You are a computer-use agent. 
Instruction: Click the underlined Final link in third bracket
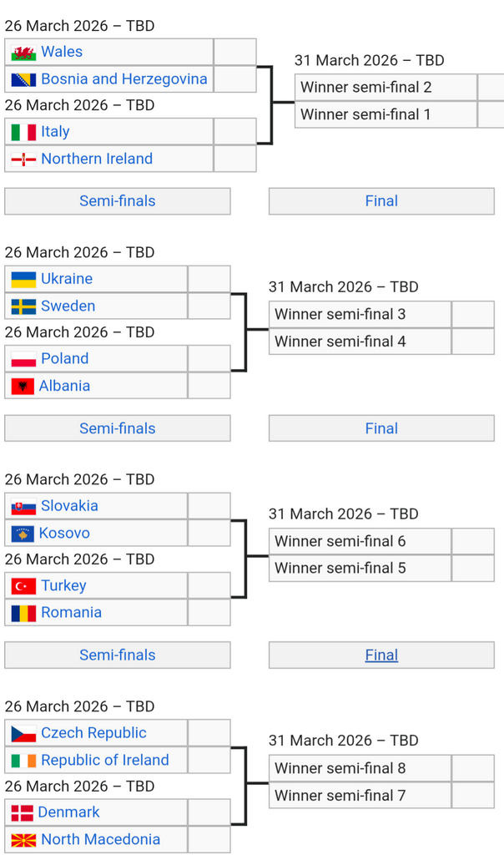pyautogui.click(x=381, y=655)
